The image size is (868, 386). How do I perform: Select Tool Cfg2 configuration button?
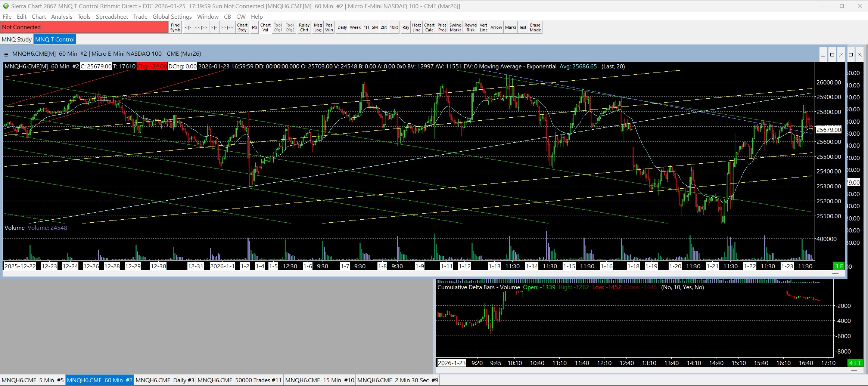290,27
